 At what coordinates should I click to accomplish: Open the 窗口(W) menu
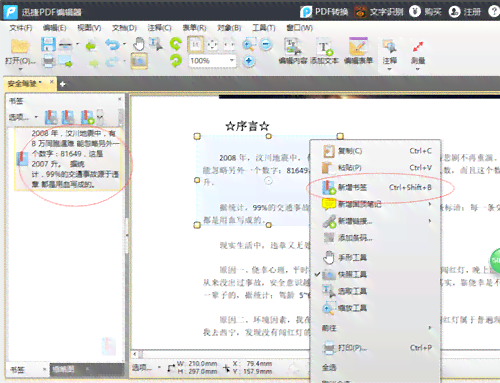pos(299,28)
